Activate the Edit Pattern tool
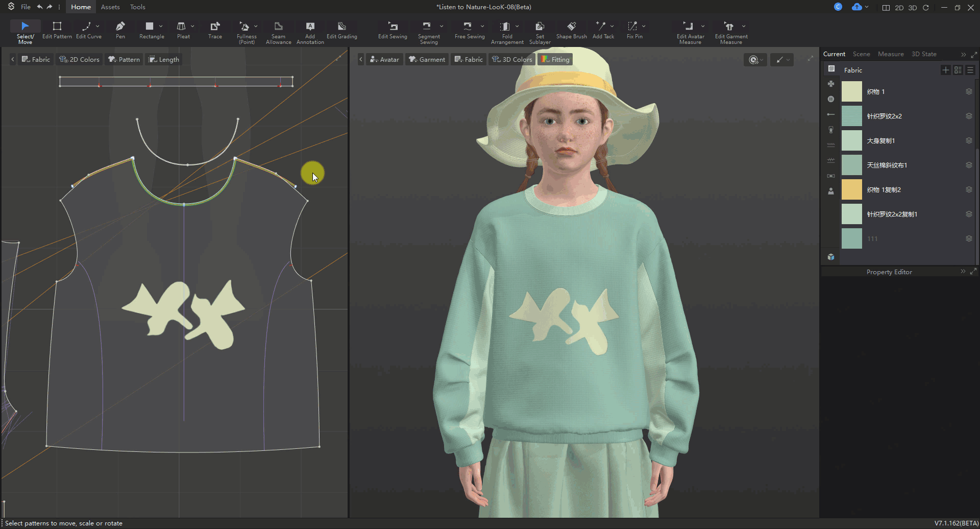 click(57, 30)
